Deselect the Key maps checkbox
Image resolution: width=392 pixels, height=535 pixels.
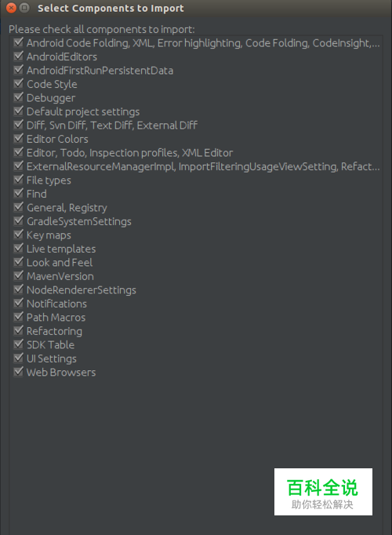(x=18, y=235)
